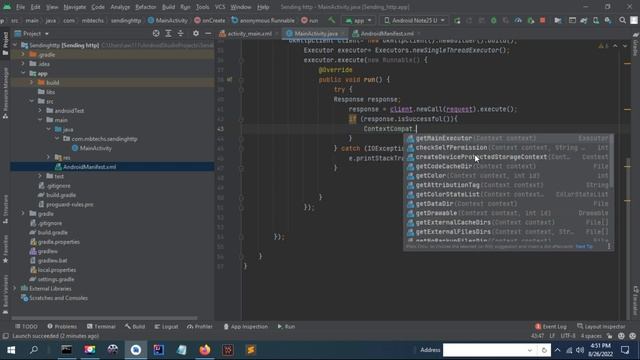
Task: Expand the res folder
Action: 48,157
